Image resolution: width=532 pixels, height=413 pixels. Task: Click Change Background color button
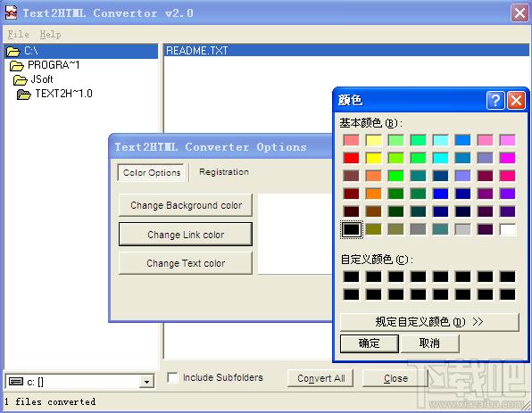pos(186,205)
